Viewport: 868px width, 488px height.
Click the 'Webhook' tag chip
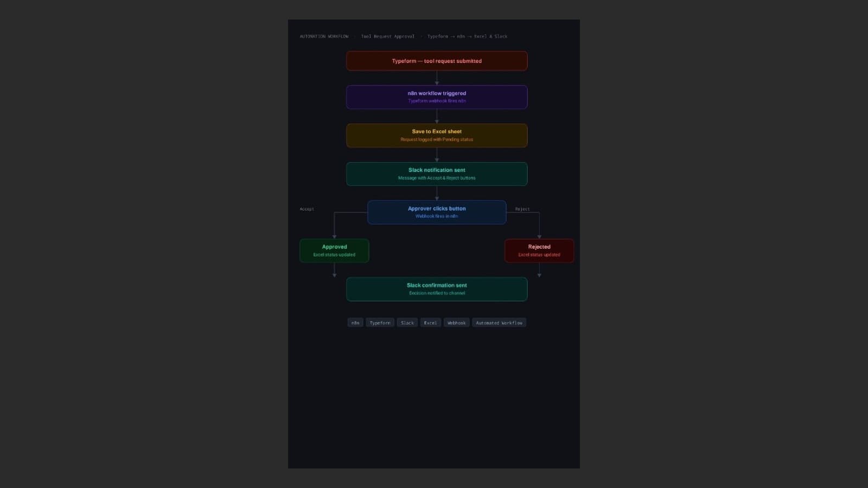tap(457, 323)
